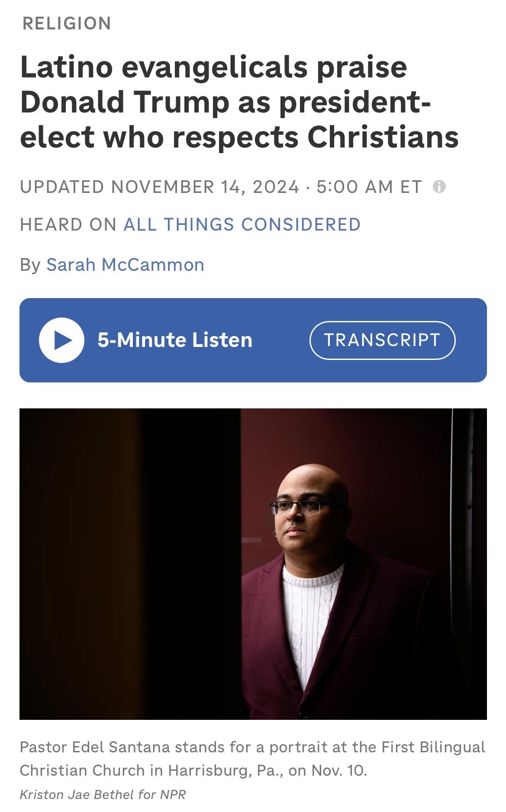
Task: Click "First Bilingual" in the photo caption
Action: (433, 747)
